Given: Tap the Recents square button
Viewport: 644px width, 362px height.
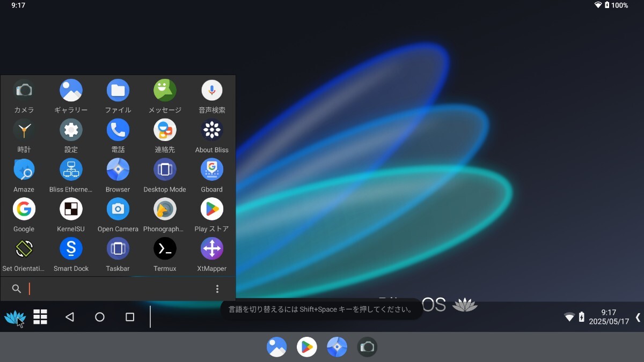Looking at the screenshot, I should tap(129, 317).
